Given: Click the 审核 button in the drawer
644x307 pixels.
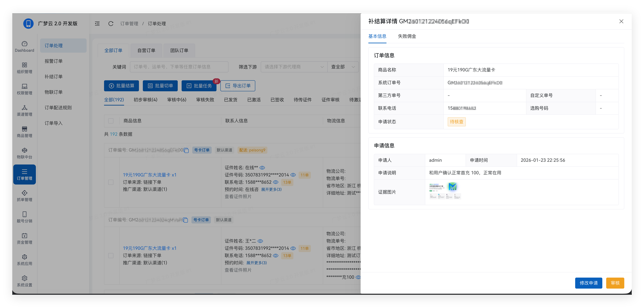Looking at the screenshot, I should pyautogui.click(x=615, y=283).
